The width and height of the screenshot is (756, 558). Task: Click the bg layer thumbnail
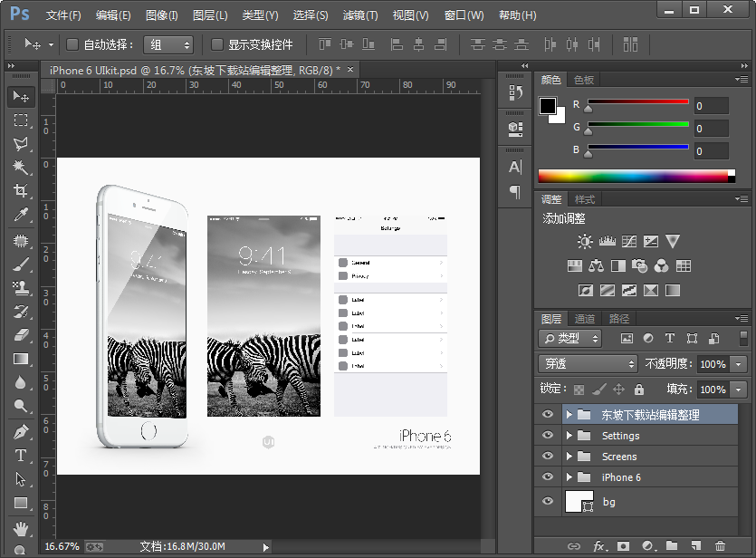click(579, 502)
